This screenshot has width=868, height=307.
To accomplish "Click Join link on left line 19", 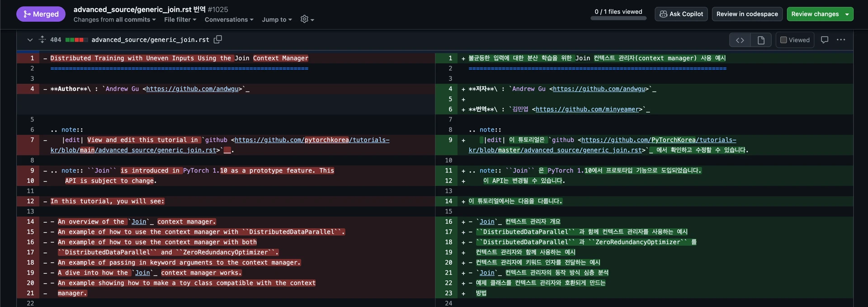I will [142, 273].
